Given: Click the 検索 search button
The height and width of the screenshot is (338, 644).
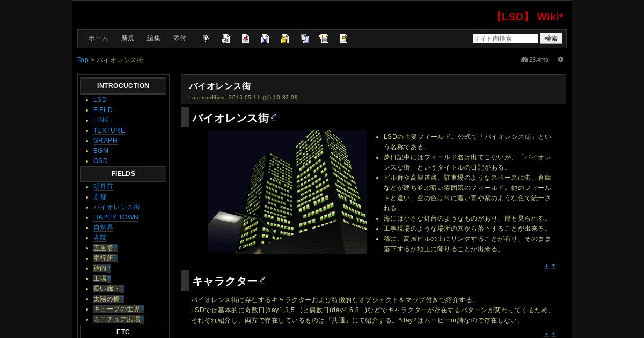Looking at the screenshot, I should pyautogui.click(x=551, y=39).
